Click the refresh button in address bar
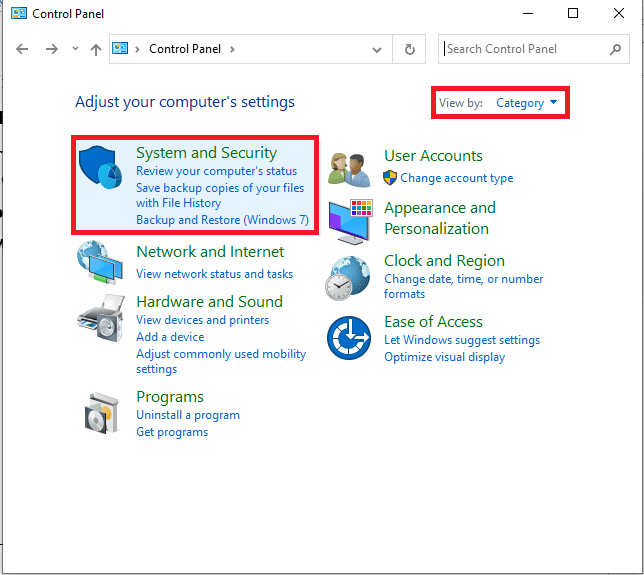 [409, 49]
